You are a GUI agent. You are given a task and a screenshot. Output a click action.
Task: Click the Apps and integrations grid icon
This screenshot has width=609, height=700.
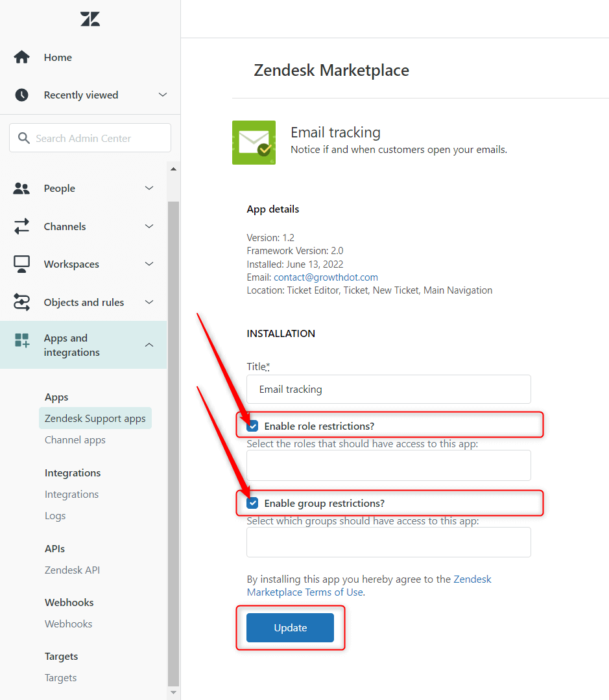tap(22, 340)
